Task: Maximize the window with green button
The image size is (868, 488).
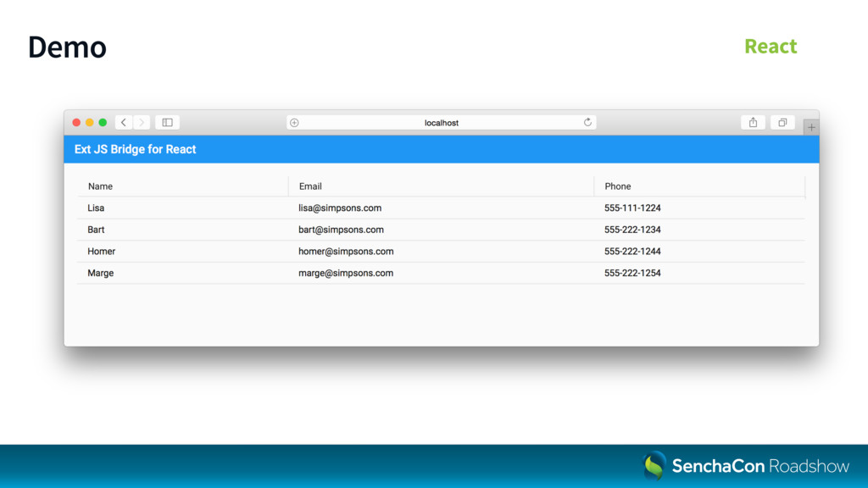Action: (x=103, y=122)
